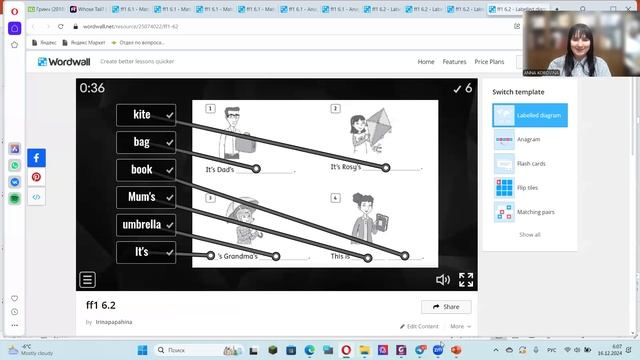This screenshot has width=640, height=360.
Task: Open Opera main menu icon
Action: point(14,11)
